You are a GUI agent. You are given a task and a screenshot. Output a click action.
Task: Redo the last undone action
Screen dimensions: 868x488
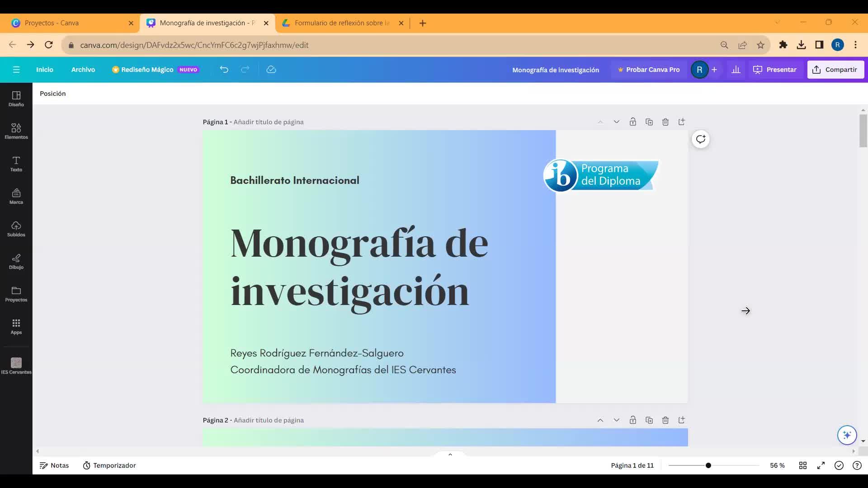(x=245, y=70)
